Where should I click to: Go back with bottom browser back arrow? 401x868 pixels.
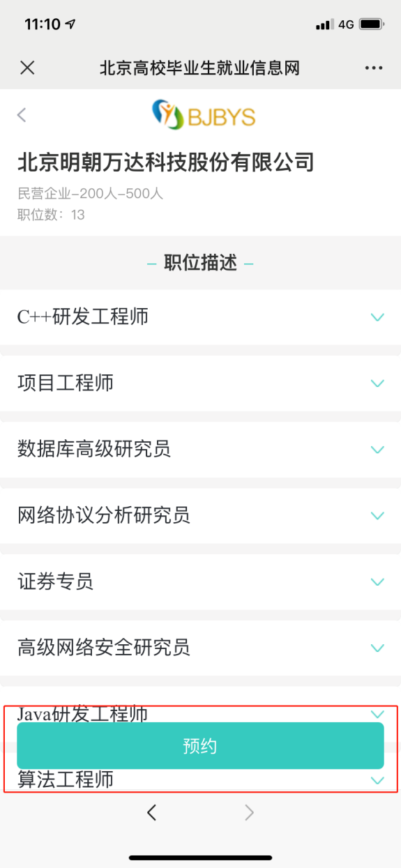click(151, 812)
